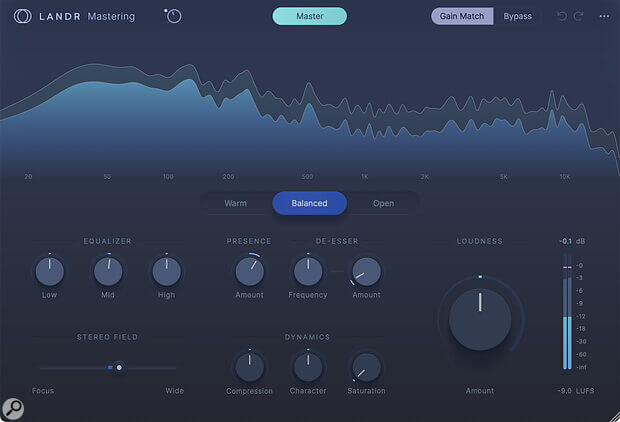Image resolution: width=620 pixels, height=422 pixels.
Task: Click the -9.0 LUFS readout
Action: 576,391
